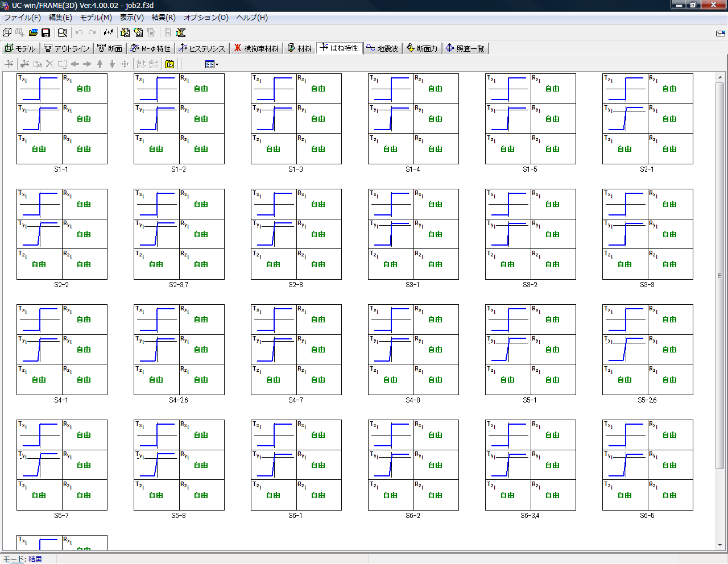Open the ファイル(F) menu
This screenshot has width=728, height=564.
[22, 18]
